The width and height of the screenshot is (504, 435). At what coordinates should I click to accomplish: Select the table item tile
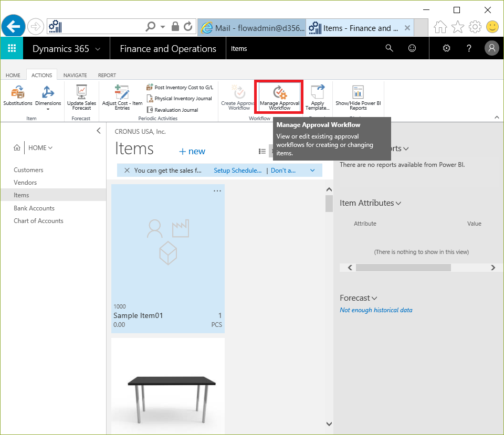168,386
